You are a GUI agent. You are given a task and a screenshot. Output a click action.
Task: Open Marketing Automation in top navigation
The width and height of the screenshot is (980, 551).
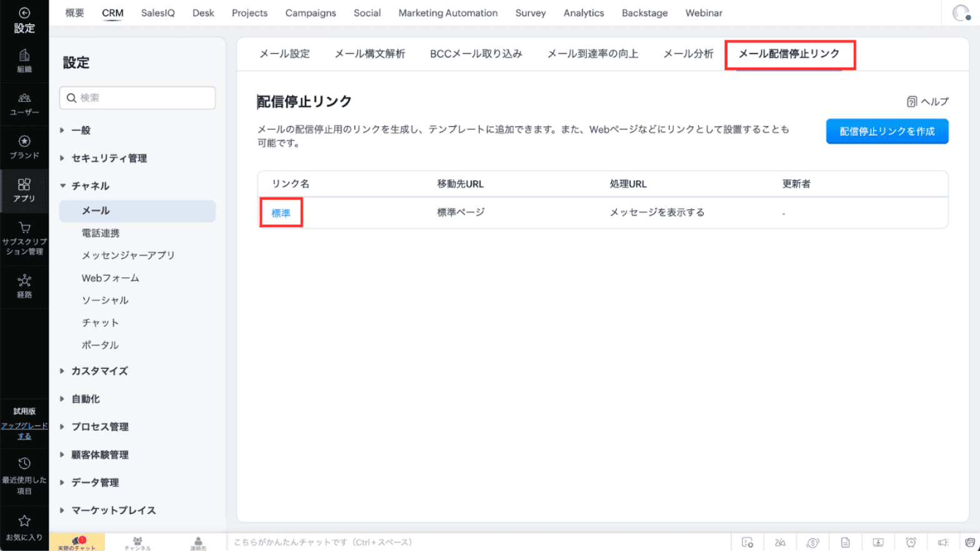click(448, 13)
